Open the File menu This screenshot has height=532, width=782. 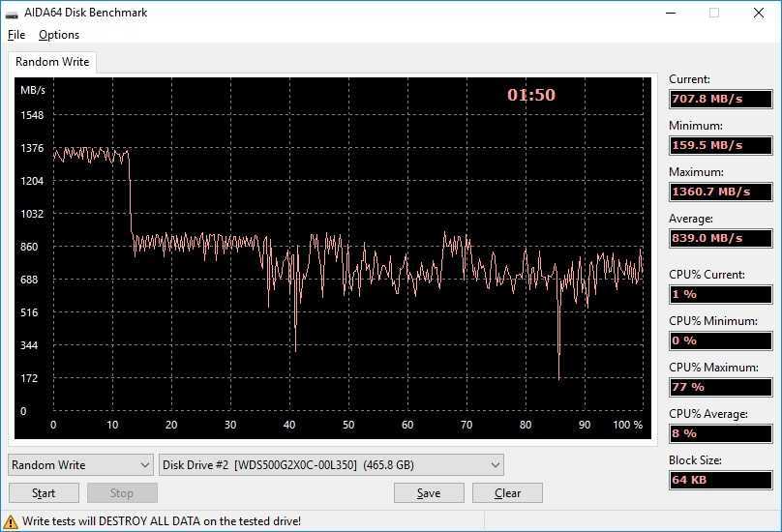click(16, 35)
